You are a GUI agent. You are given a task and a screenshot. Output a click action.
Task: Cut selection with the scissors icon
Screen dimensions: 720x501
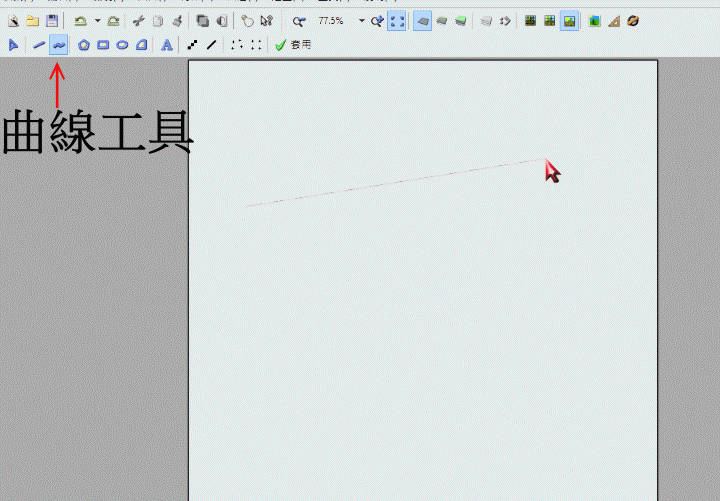tap(138, 21)
